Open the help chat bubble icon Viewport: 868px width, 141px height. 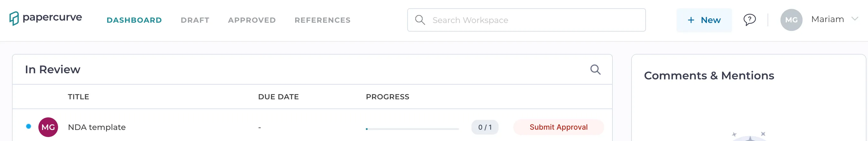pos(749,20)
